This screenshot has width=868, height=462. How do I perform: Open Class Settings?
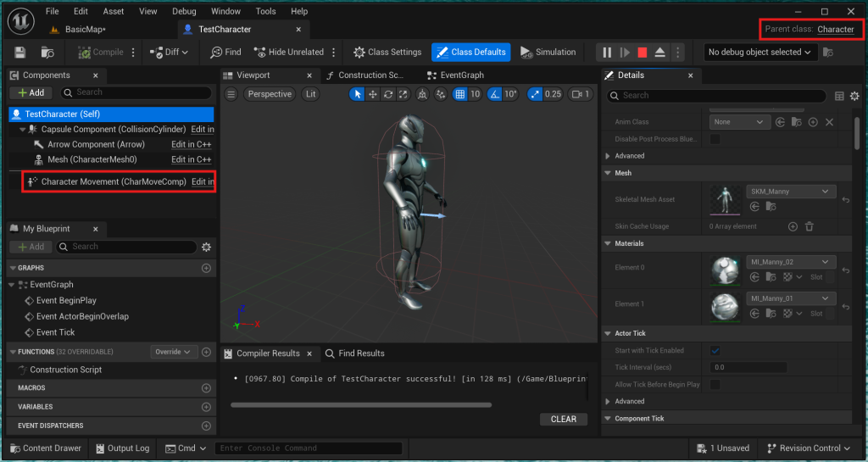(x=387, y=52)
